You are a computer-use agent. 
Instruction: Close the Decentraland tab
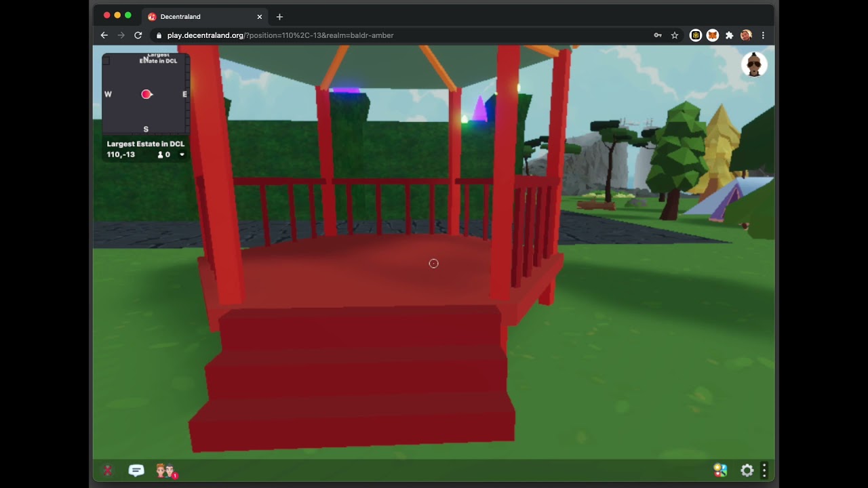tap(259, 16)
